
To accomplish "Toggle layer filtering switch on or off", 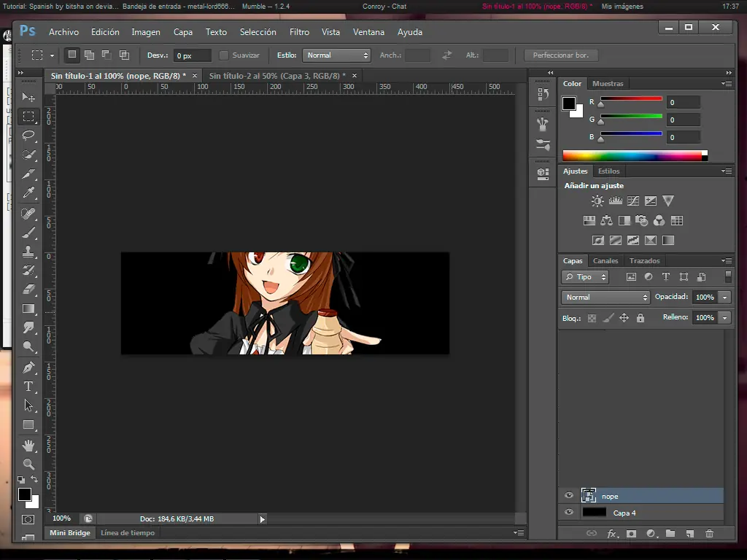I will click(728, 276).
